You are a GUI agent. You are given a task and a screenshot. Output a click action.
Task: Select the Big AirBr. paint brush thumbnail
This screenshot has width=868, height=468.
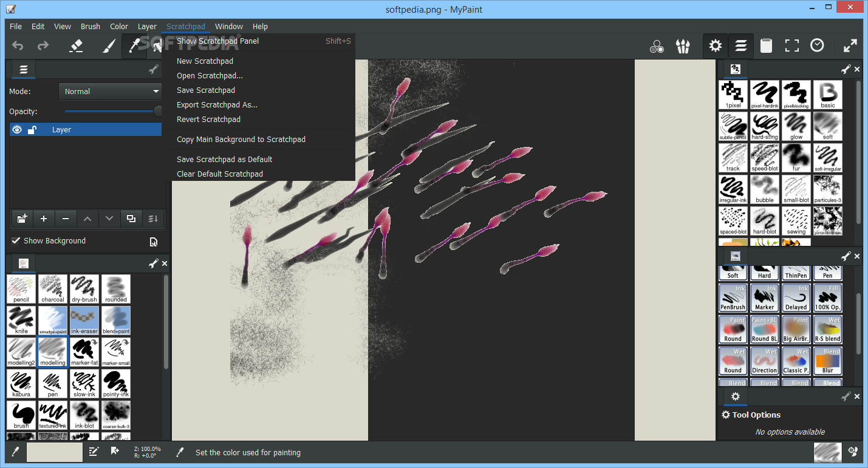tap(796, 329)
